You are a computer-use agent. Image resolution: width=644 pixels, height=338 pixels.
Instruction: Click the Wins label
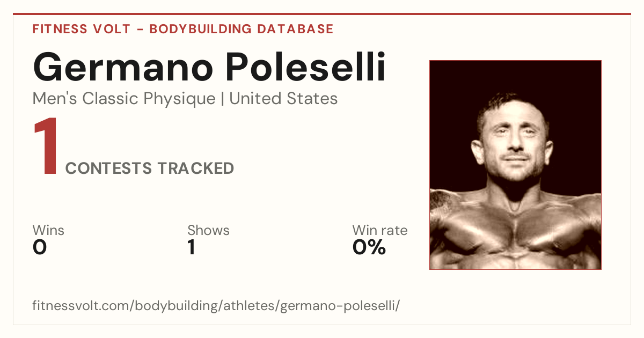pos(48,231)
